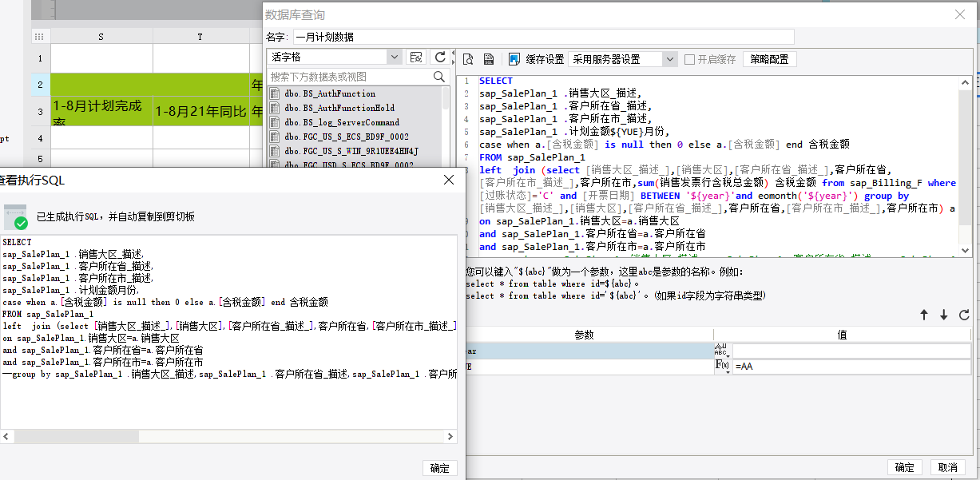The height and width of the screenshot is (480, 980).
Task: Select table dbo.BS_AuthFunctionHold in list
Action: tap(339, 108)
